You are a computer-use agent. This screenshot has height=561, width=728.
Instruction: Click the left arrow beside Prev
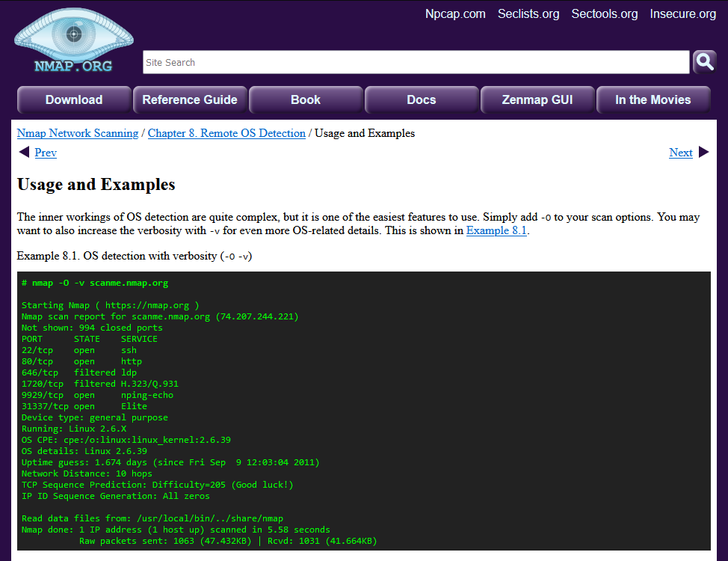pyautogui.click(x=24, y=152)
